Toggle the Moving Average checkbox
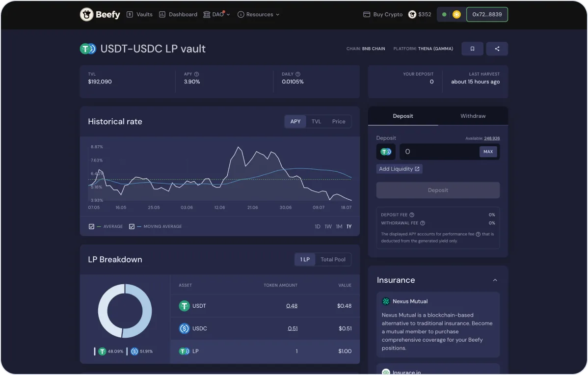 tap(132, 226)
